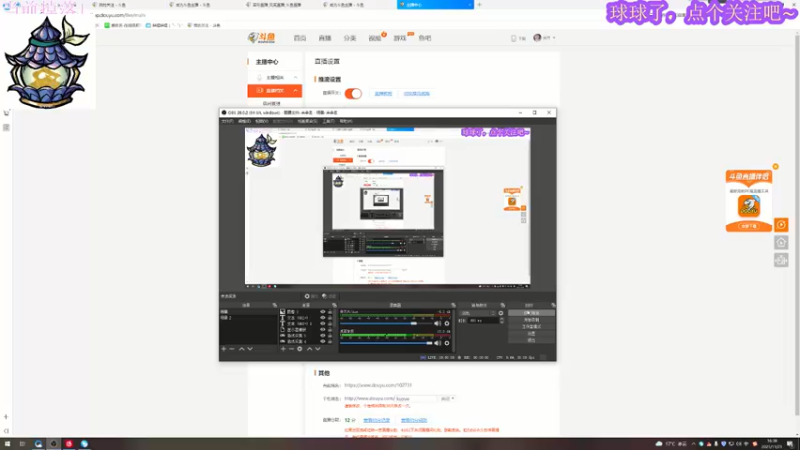Hide the last source row eye icon

pos(322,341)
